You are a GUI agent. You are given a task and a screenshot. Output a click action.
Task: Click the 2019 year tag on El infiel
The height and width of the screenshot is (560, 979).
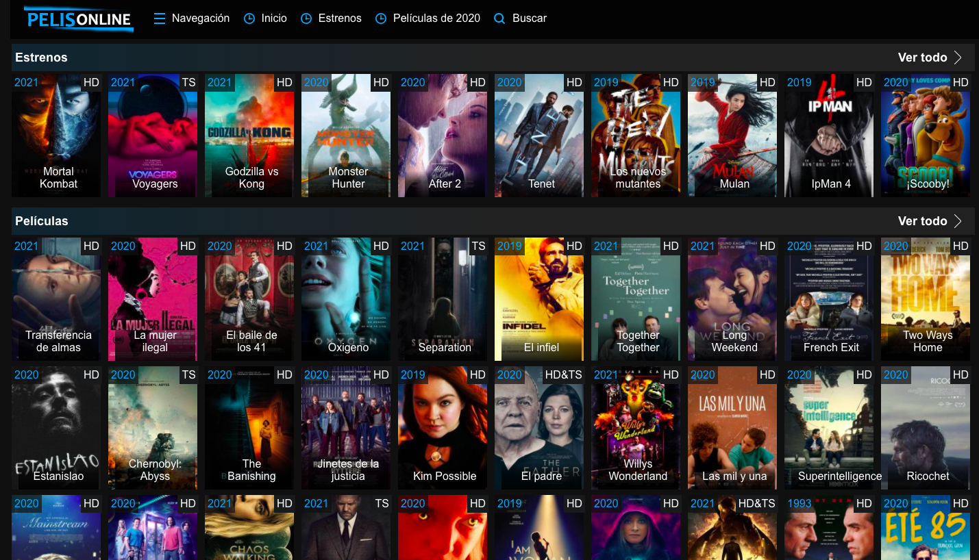pyautogui.click(x=510, y=246)
